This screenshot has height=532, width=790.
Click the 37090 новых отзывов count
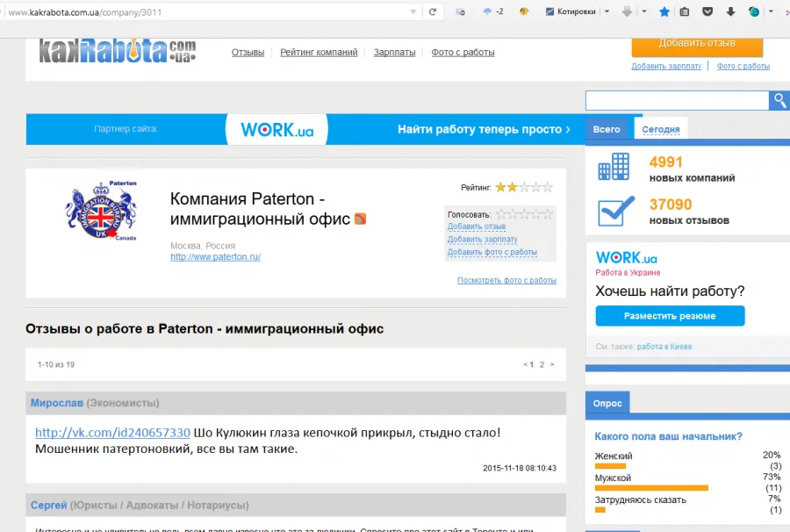(x=689, y=211)
